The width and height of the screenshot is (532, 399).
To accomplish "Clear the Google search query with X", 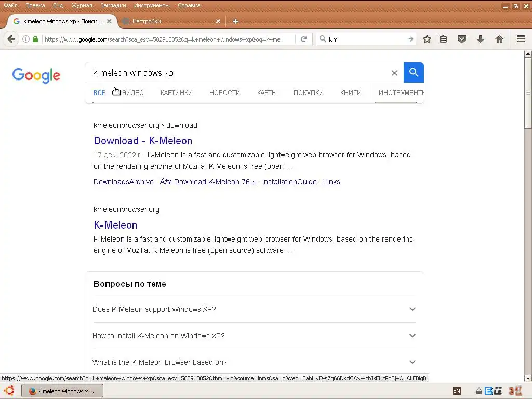I will coord(394,73).
